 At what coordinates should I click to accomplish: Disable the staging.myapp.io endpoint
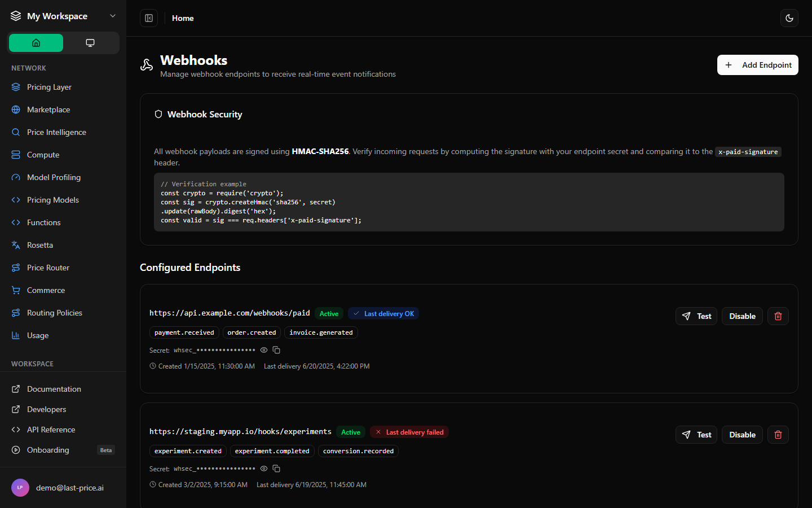[742, 435]
